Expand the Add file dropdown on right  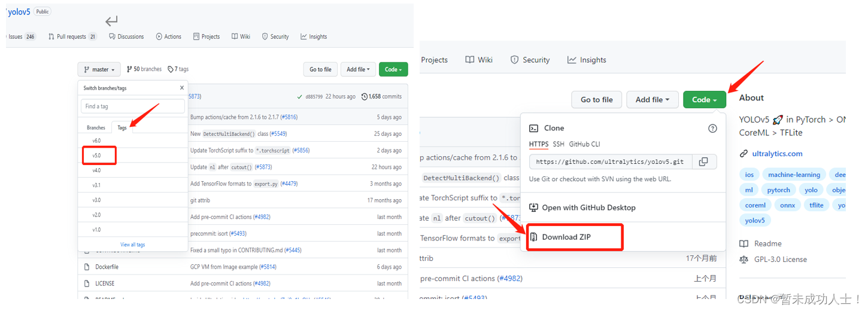(652, 100)
